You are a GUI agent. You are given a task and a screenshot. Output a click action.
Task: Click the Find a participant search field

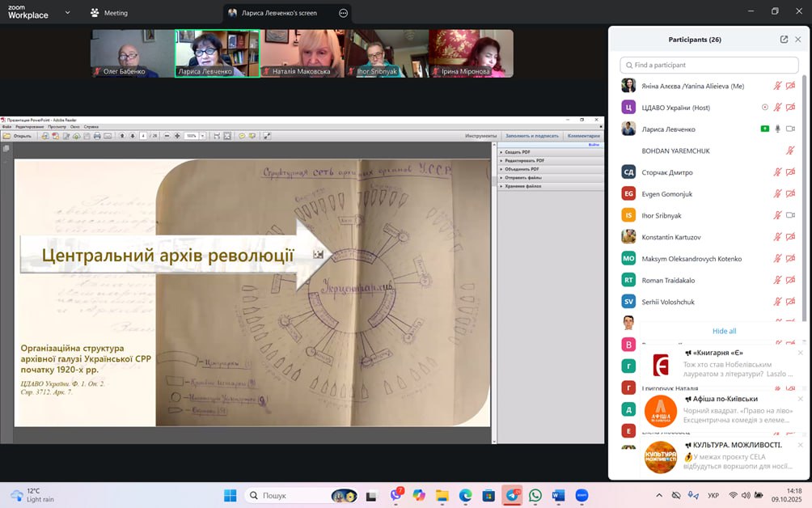pos(709,65)
